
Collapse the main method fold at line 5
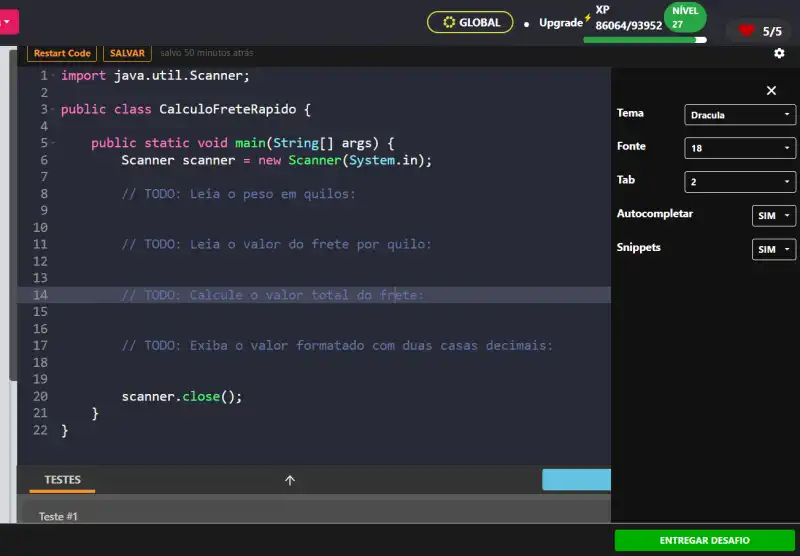[x=53, y=143]
